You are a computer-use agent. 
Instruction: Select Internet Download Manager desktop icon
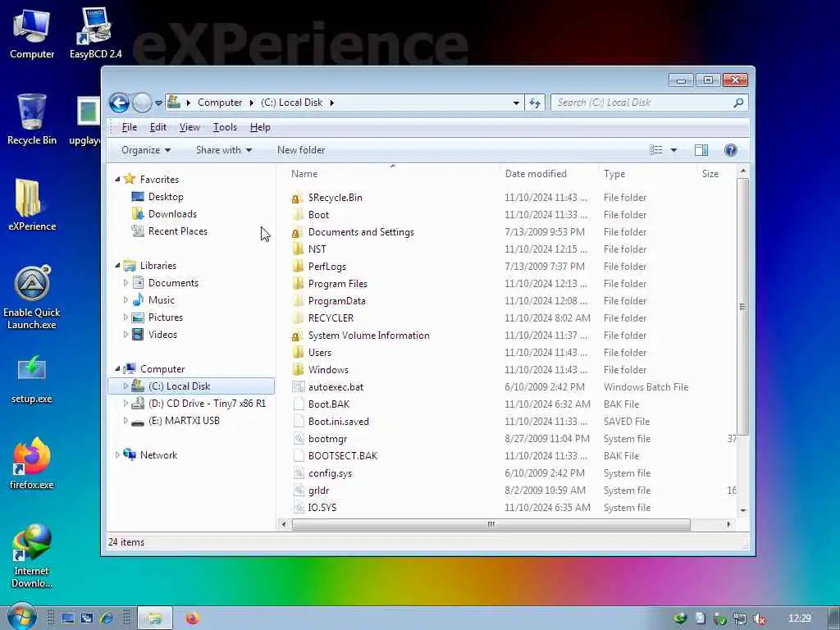coord(32,555)
